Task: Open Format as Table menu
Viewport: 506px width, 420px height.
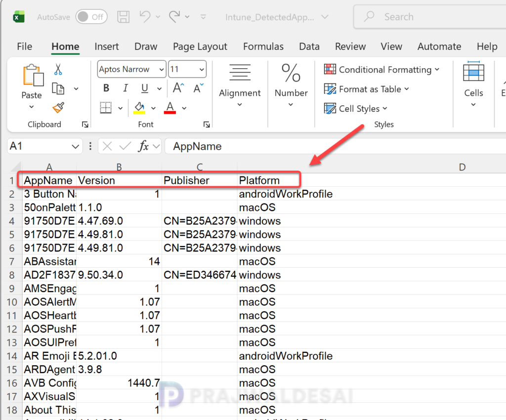Action: (x=367, y=89)
